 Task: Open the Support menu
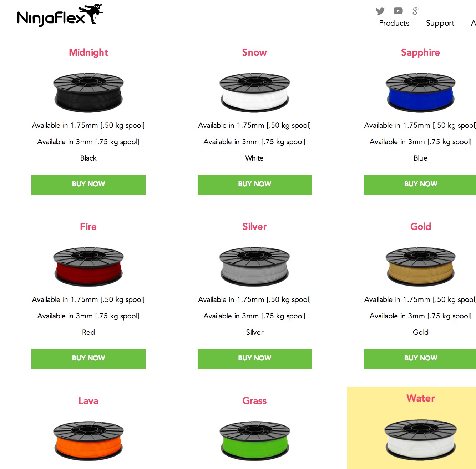point(440,23)
